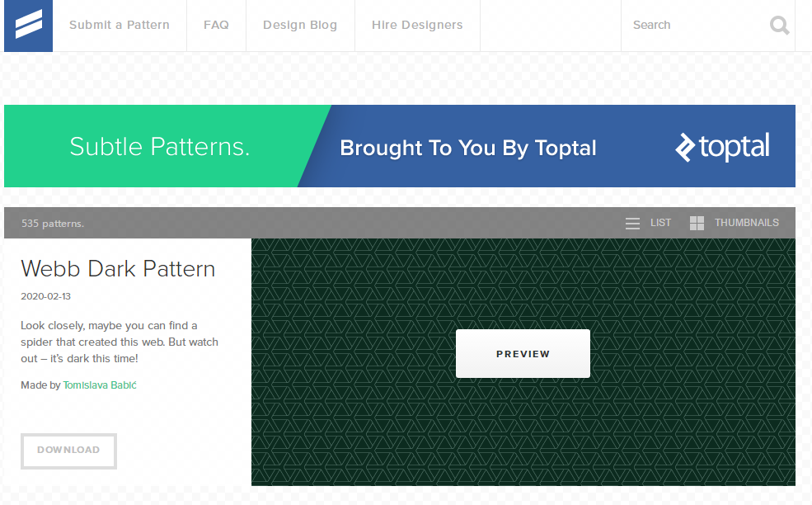Click the thumbnails grid icon

tap(697, 223)
